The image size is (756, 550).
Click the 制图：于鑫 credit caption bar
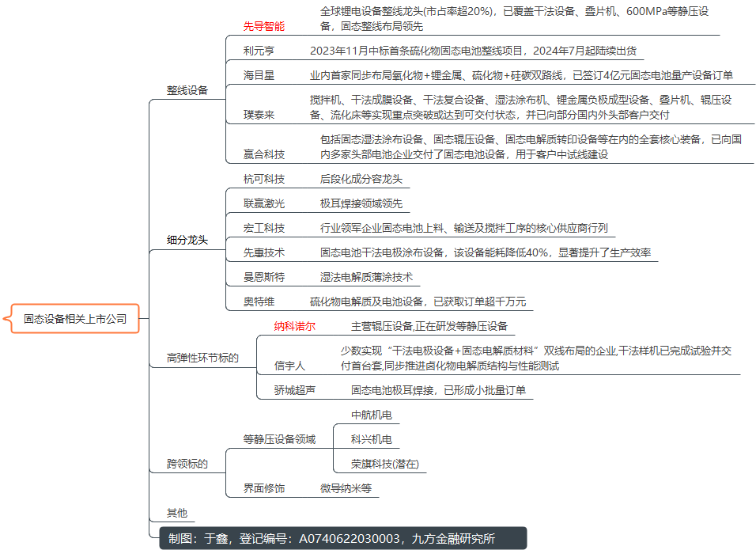point(343,538)
